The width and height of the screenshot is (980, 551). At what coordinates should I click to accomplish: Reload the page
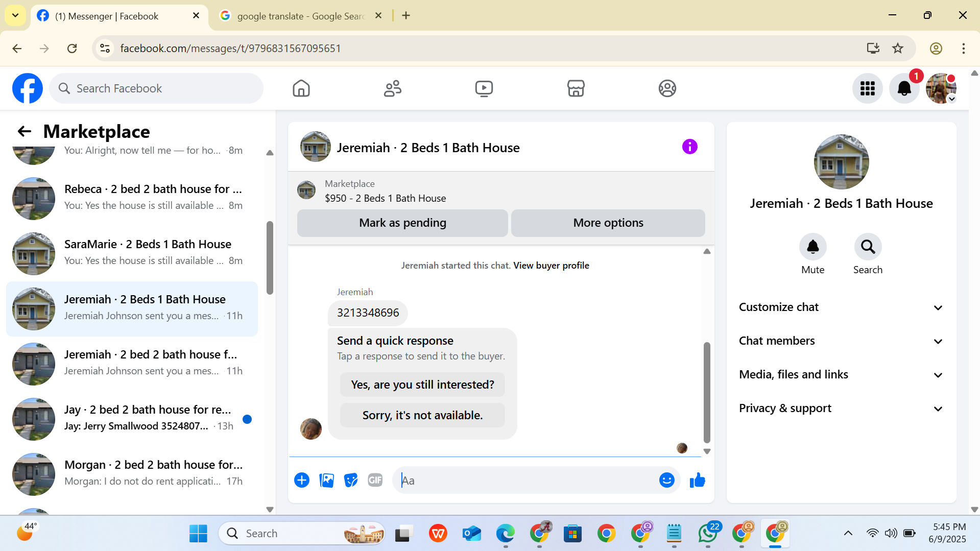point(72,49)
